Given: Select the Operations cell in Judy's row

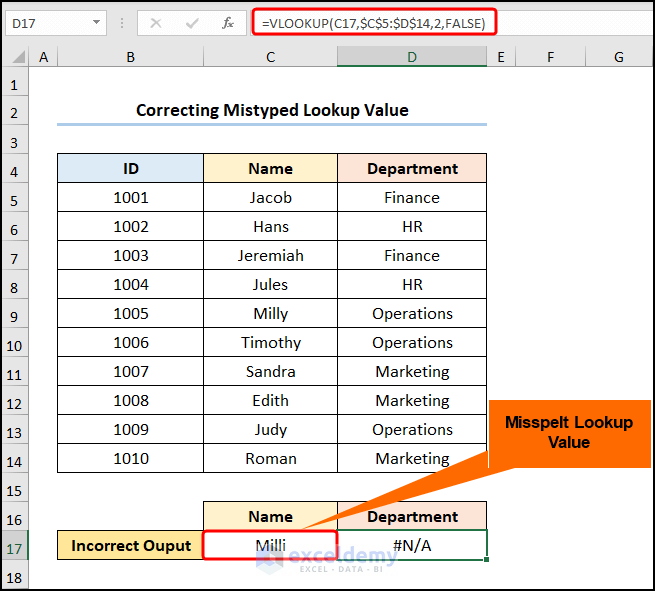Looking at the screenshot, I should coord(412,429).
